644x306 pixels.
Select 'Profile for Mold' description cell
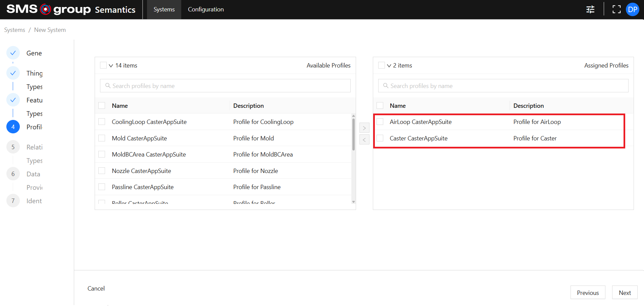pos(253,138)
